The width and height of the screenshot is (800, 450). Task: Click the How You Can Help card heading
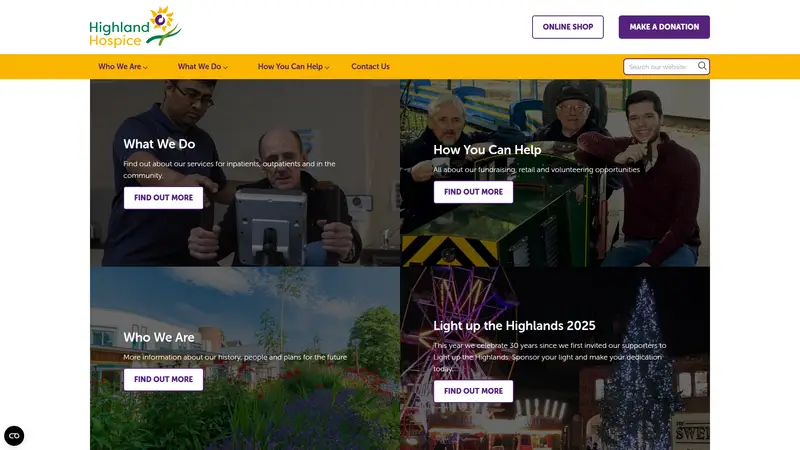(x=487, y=150)
